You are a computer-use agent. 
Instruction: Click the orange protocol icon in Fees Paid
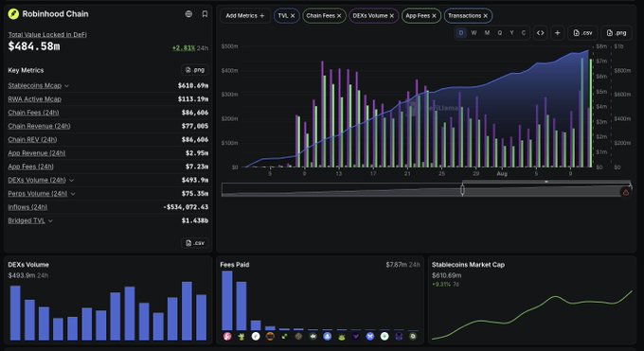point(270,336)
